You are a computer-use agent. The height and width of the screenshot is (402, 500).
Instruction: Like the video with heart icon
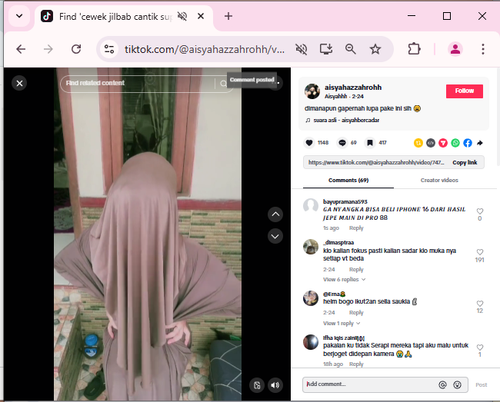tap(309, 143)
